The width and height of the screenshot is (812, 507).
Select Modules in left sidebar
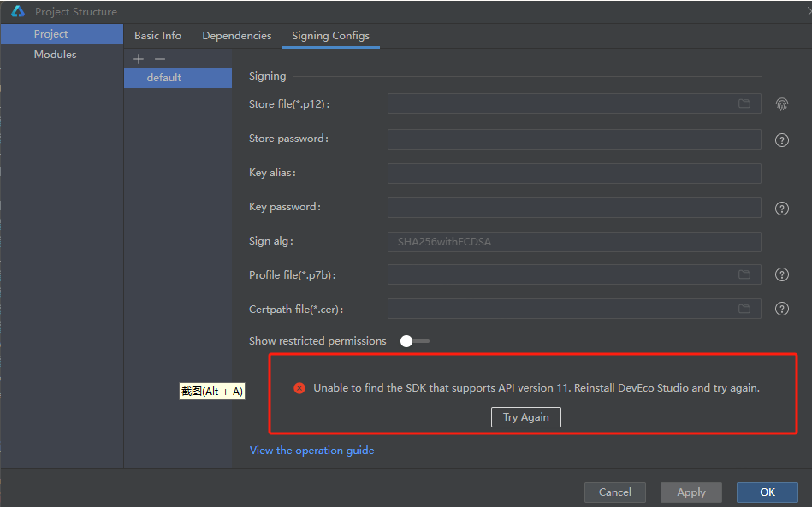click(62, 55)
